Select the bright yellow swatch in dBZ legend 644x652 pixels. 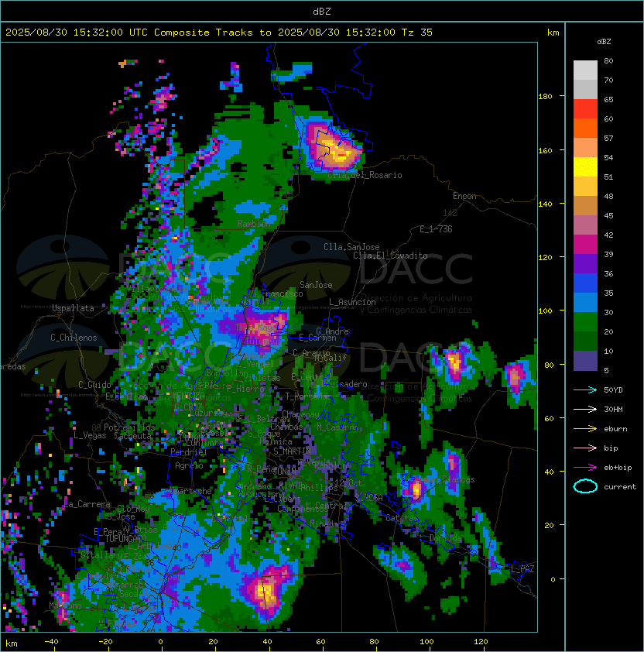tap(585, 166)
